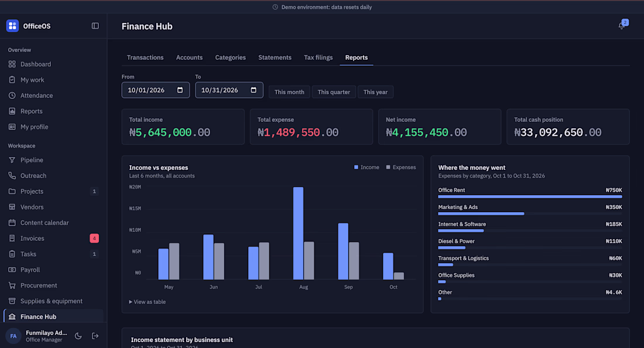
Task: Switch to the Accounts tab
Action: [189, 57]
